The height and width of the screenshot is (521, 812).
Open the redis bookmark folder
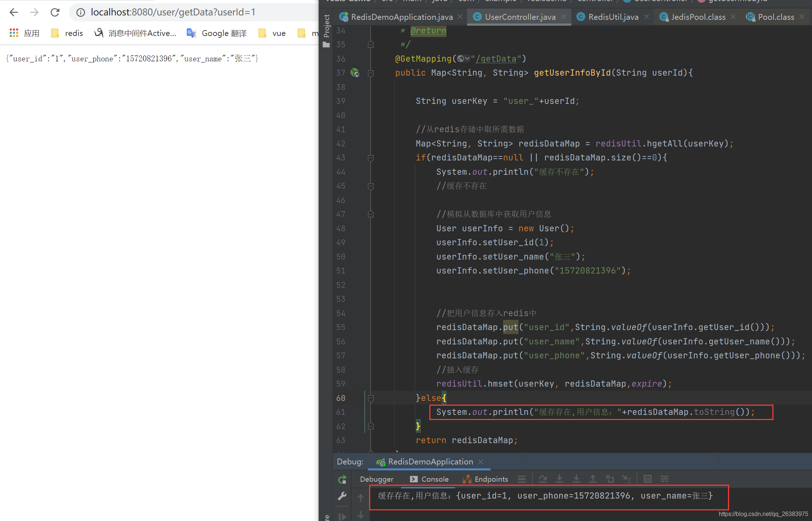tap(67, 33)
